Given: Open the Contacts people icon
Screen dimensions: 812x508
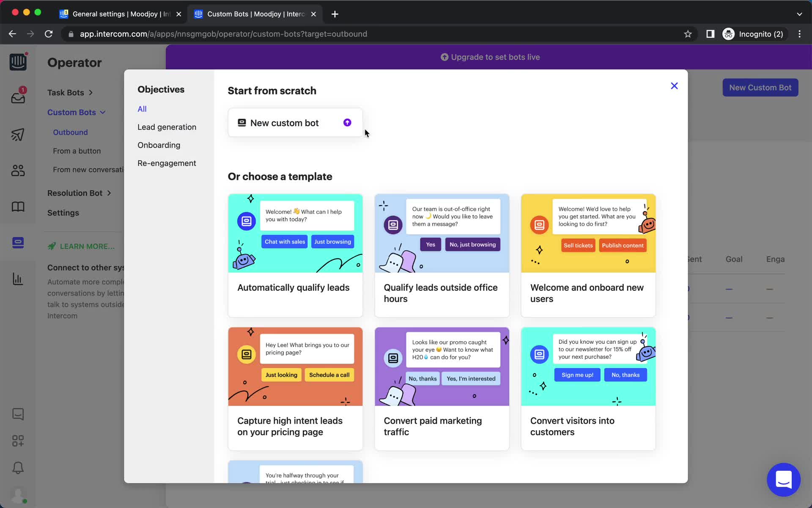Looking at the screenshot, I should point(18,171).
